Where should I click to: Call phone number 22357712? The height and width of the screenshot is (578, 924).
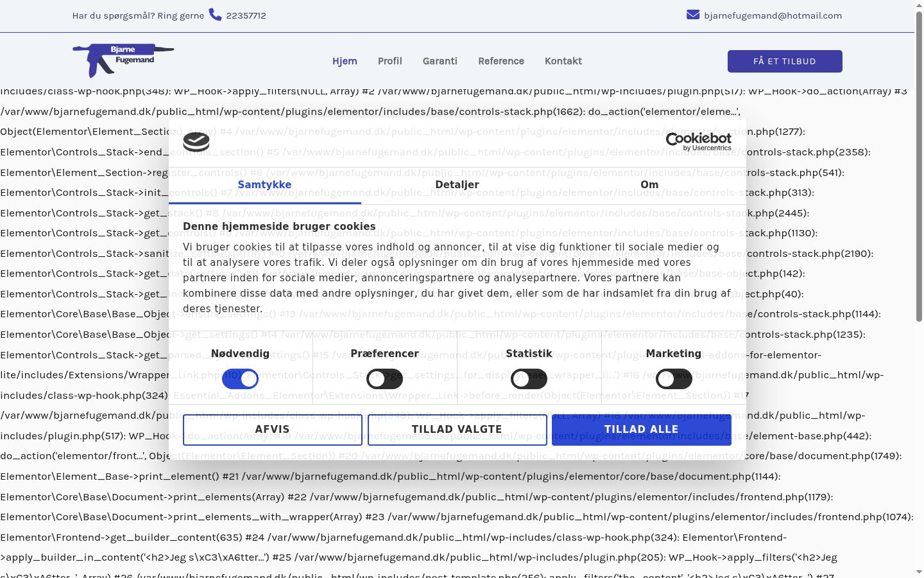coord(246,15)
